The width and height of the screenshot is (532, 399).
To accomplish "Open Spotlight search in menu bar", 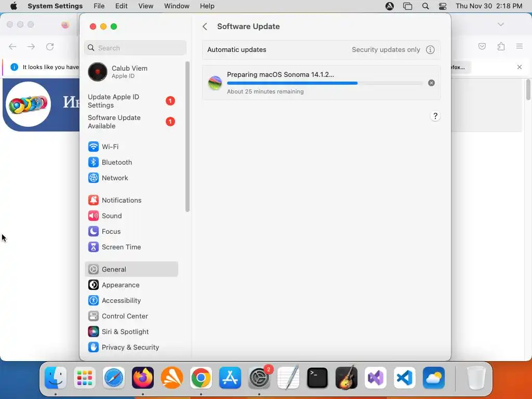I will pyautogui.click(x=425, y=6).
